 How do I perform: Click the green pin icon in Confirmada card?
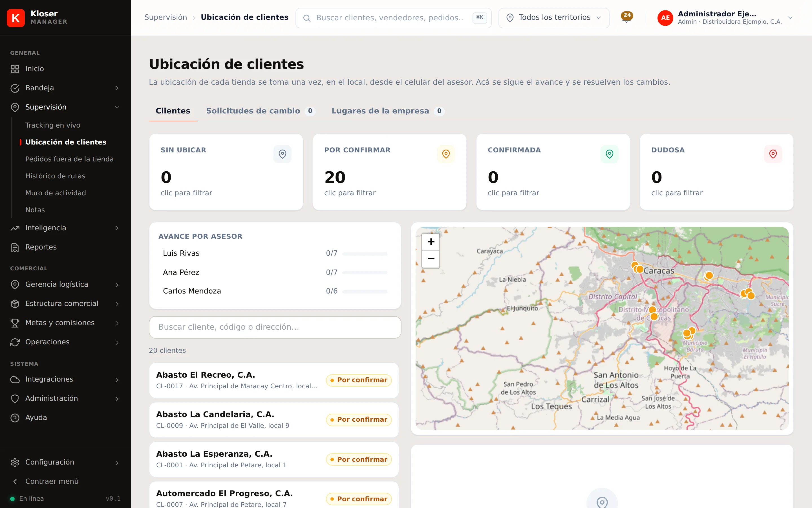point(609,154)
